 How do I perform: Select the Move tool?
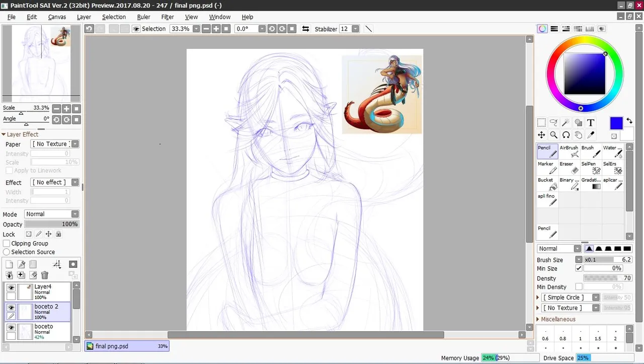point(541,135)
